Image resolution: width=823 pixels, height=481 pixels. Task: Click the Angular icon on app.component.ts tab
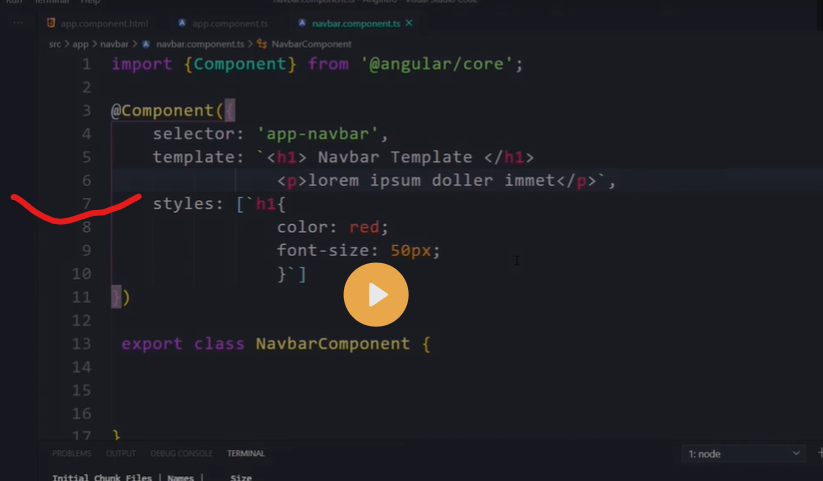click(x=182, y=23)
